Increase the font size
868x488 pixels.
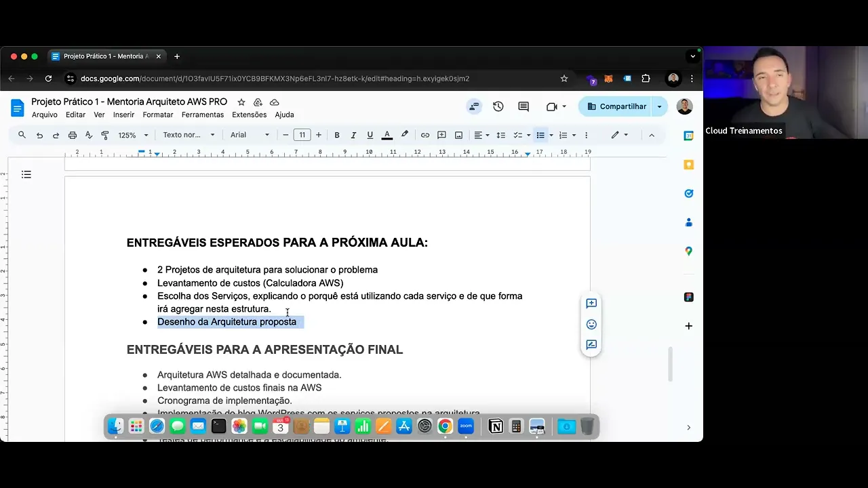319,135
